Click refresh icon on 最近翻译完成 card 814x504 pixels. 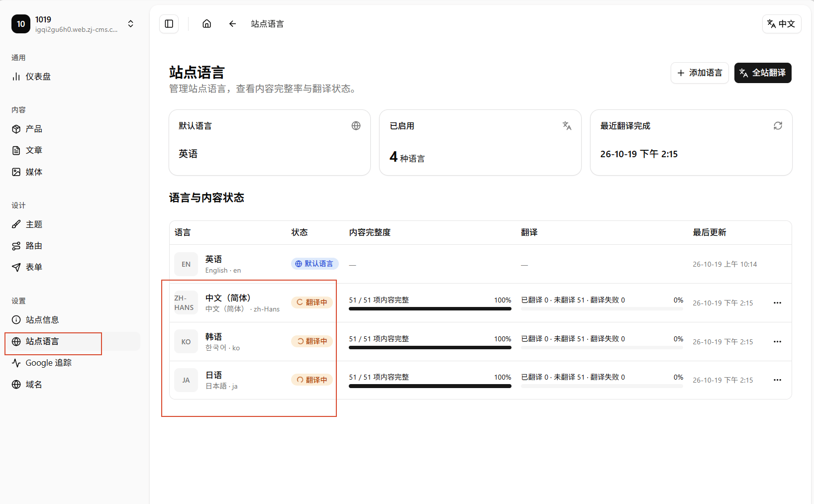pyautogui.click(x=778, y=126)
